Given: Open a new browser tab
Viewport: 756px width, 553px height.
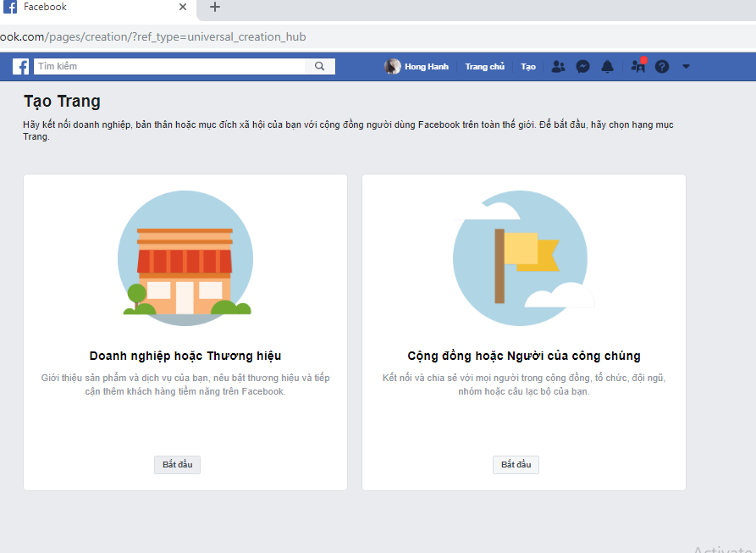Looking at the screenshot, I should 214,8.
